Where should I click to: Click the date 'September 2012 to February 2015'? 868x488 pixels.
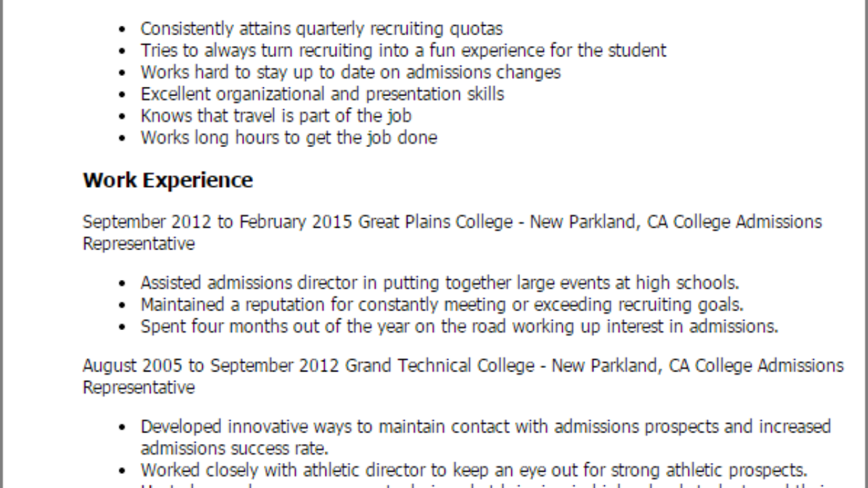[218, 222]
